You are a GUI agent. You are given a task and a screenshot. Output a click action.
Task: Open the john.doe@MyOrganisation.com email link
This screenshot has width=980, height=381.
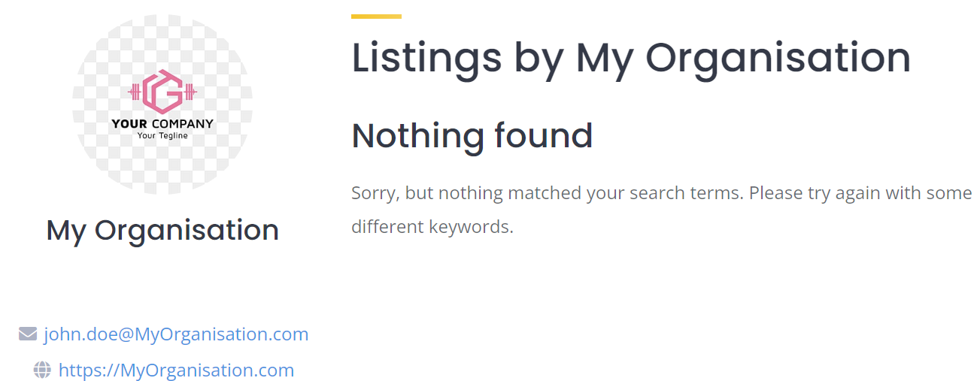[176, 334]
